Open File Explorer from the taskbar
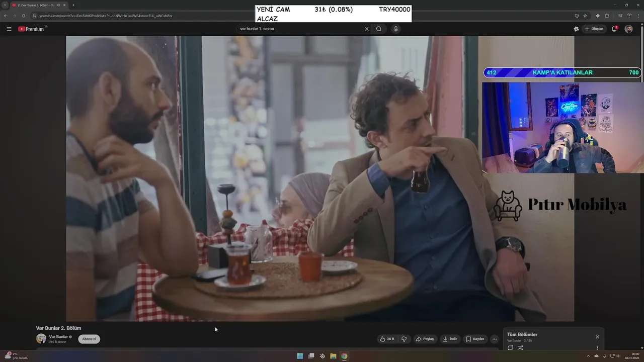 pos(333,356)
